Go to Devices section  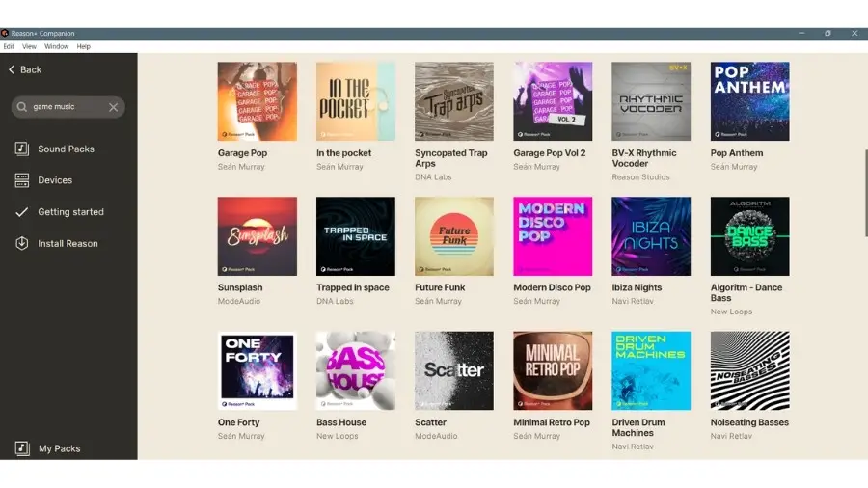coord(55,180)
